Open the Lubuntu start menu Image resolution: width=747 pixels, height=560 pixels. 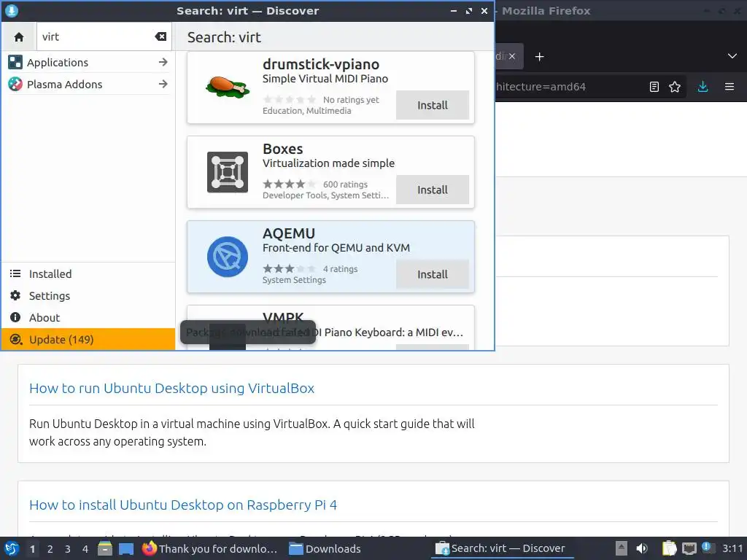coord(12,548)
